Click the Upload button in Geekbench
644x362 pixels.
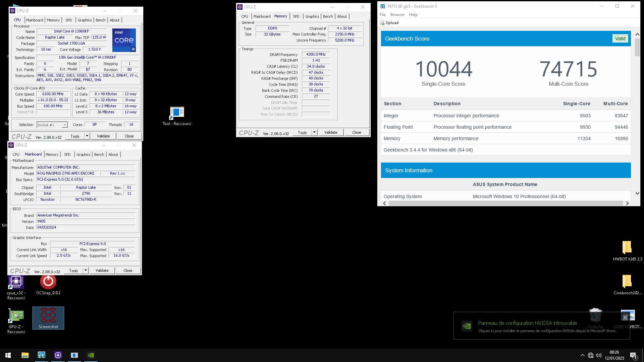coord(389,23)
